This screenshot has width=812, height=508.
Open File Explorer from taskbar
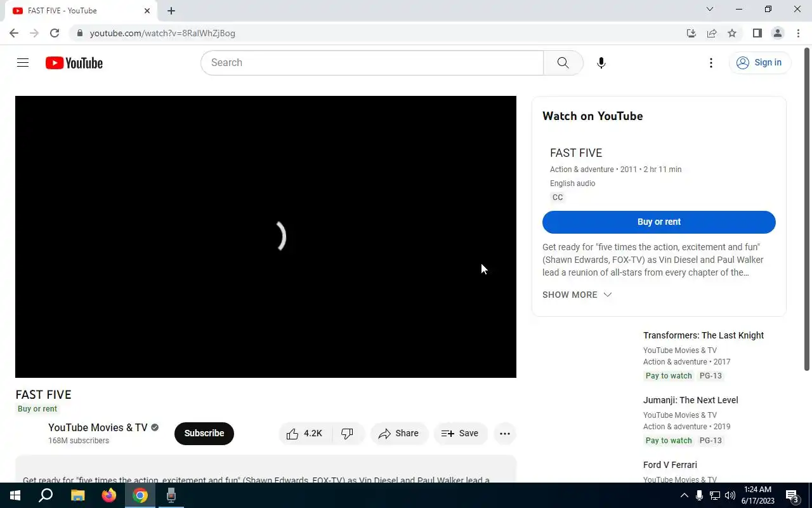[77, 495]
